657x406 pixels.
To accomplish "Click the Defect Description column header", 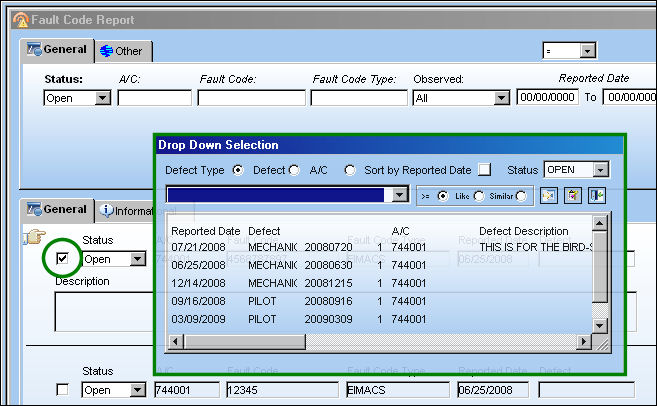I will pyautogui.click(x=524, y=231).
